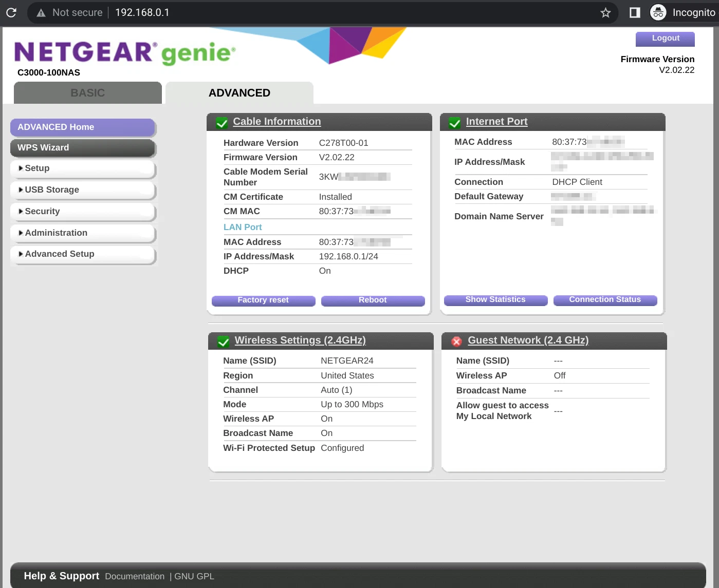
Task: Click the green check beside Wireless Settings
Action: click(224, 342)
